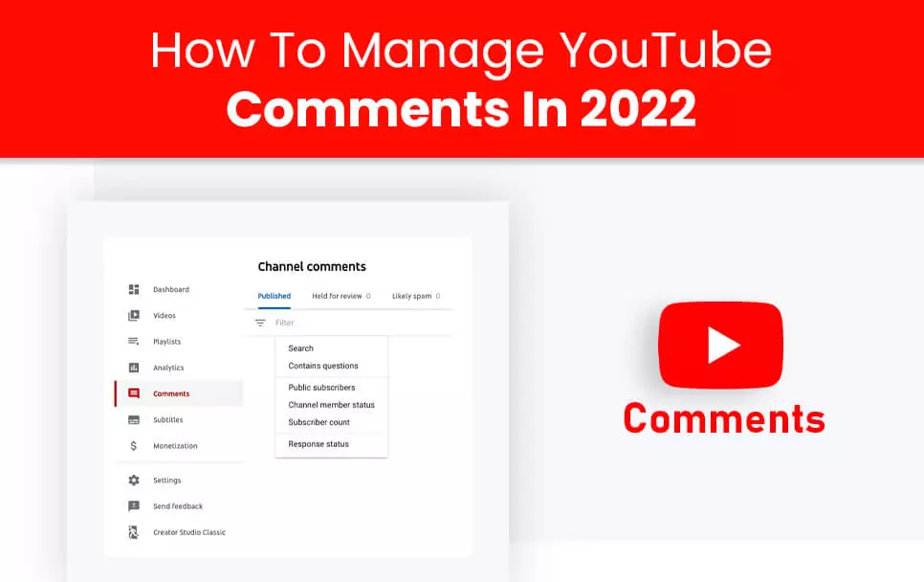Click the Playlists icon

click(x=134, y=341)
